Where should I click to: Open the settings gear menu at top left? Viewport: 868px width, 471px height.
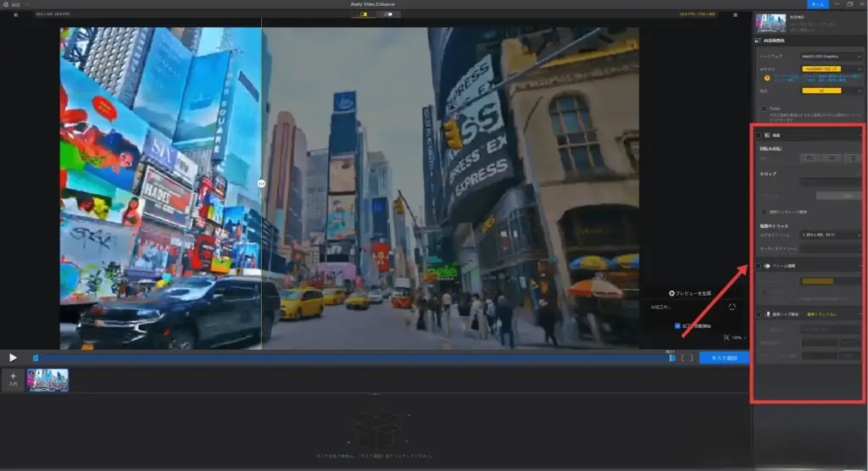(x=6, y=4)
